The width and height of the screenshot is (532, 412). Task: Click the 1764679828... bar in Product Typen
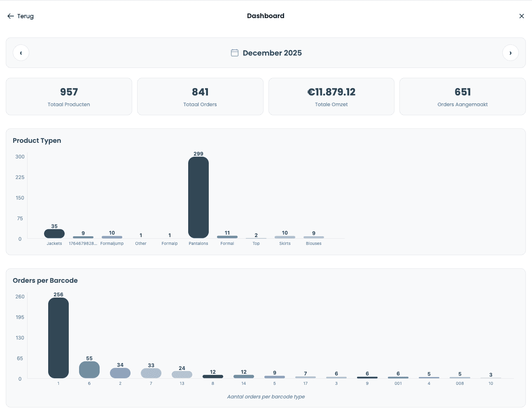click(83, 237)
